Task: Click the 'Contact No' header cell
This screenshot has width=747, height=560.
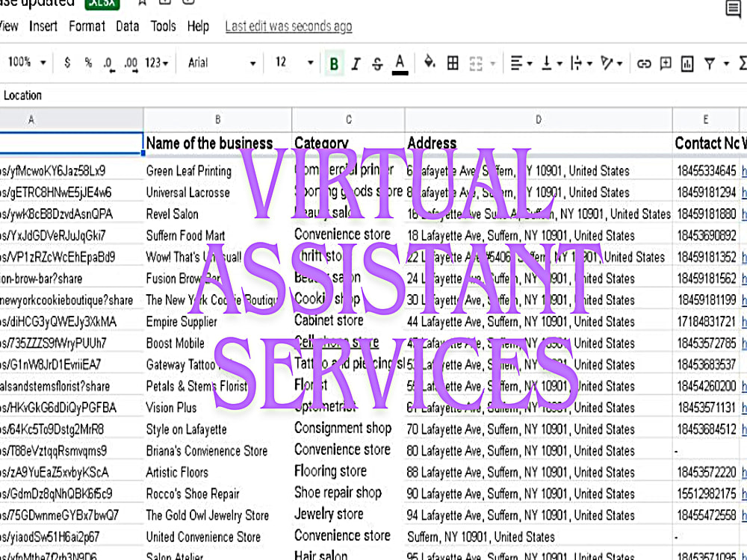Action: (706, 143)
